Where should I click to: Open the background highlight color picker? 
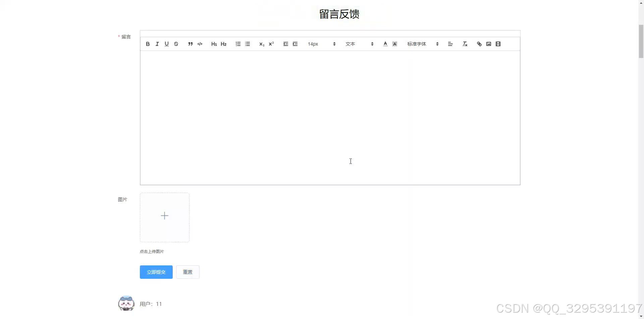click(x=394, y=44)
